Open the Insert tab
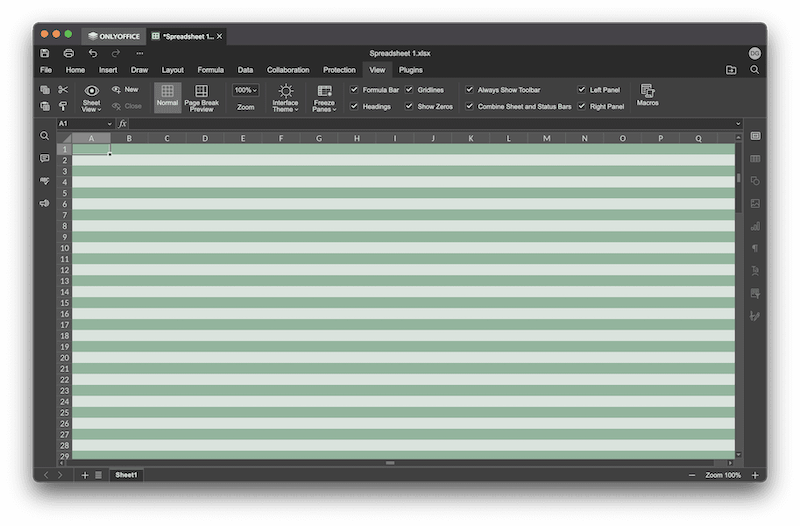The height and width of the screenshot is (526, 800). (x=108, y=70)
